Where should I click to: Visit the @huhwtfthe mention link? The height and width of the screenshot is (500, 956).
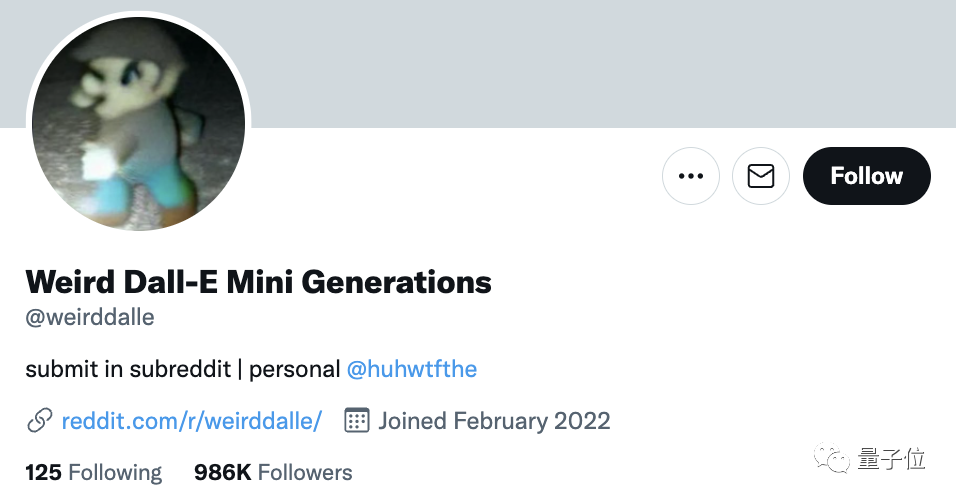[x=411, y=369]
